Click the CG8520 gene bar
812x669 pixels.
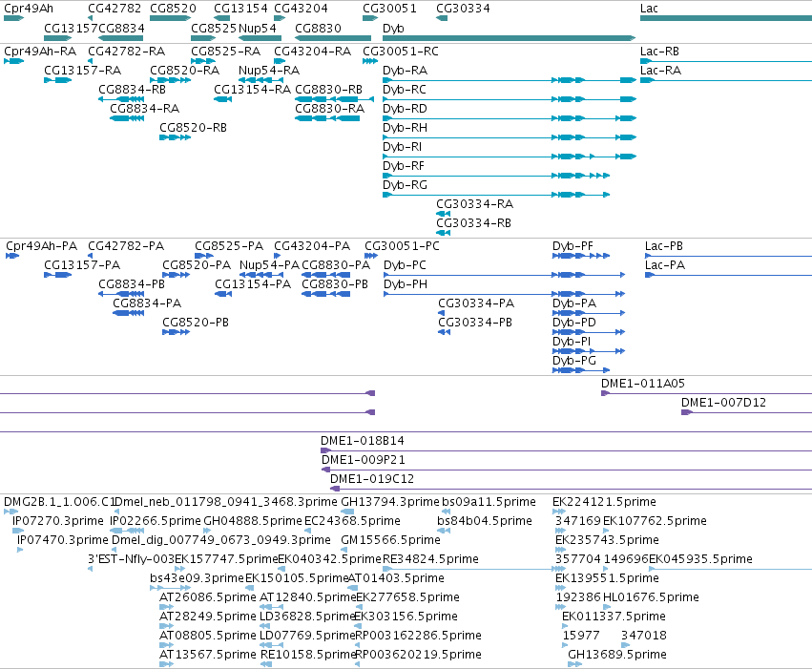(x=171, y=18)
